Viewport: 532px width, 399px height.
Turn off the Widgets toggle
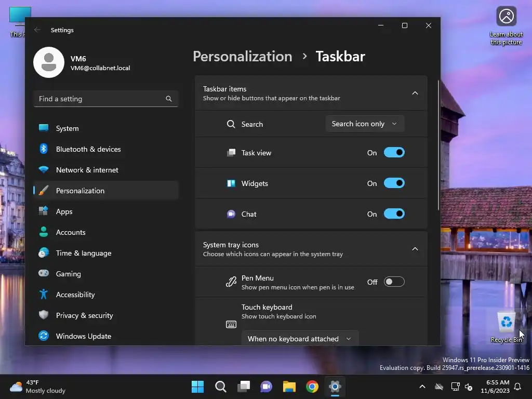coord(394,183)
